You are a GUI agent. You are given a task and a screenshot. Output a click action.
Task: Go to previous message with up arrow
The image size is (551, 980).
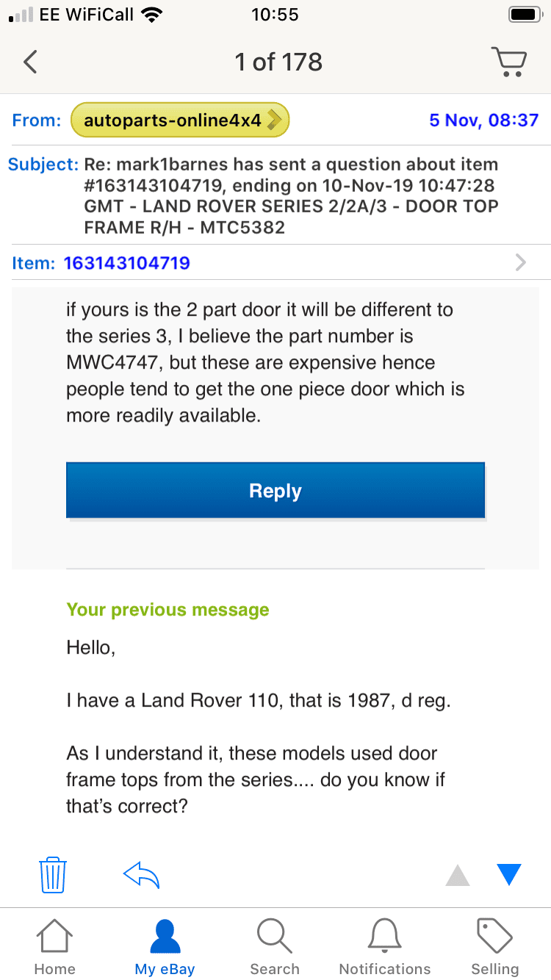point(458,875)
